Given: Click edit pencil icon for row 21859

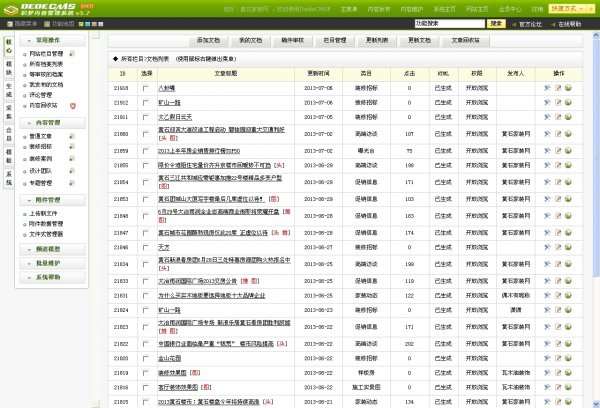Looking at the screenshot, I should pos(558,151).
